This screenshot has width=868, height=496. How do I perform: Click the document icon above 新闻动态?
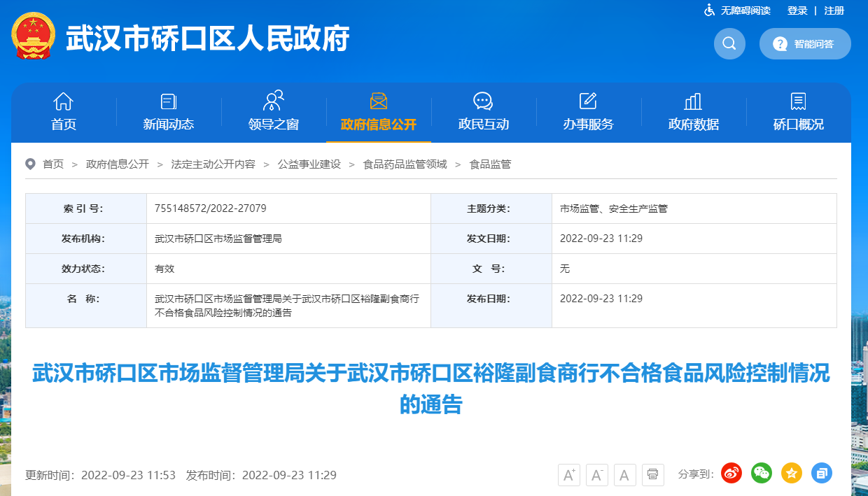tap(169, 101)
